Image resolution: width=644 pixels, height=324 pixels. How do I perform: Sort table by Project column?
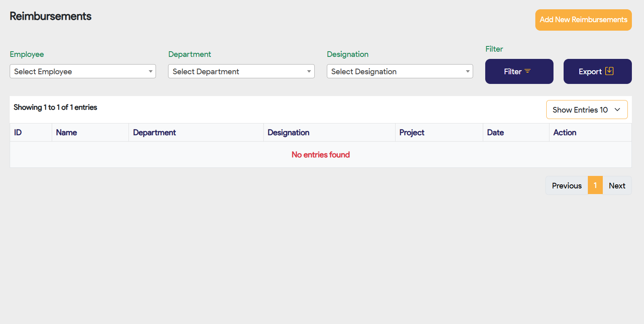[x=412, y=133]
